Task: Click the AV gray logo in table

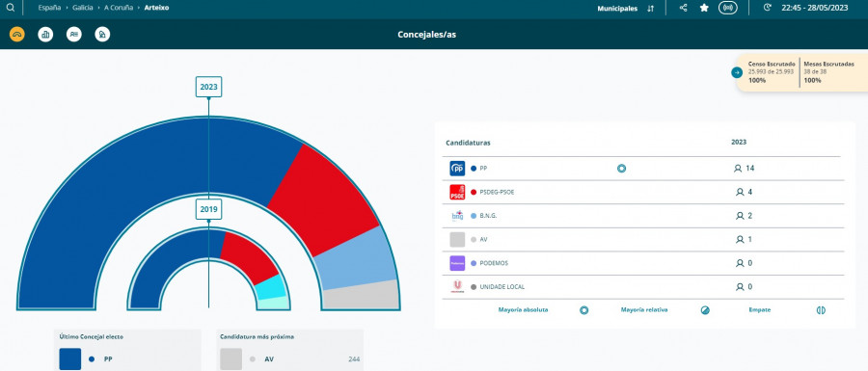Action: pos(457,239)
